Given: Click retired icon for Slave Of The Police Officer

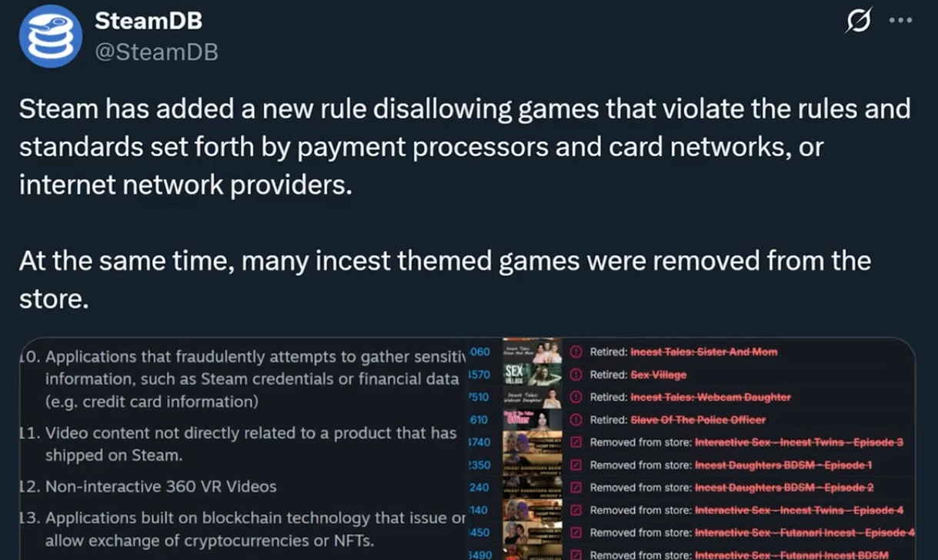Looking at the screenshot, I should [x=576, y=420].
